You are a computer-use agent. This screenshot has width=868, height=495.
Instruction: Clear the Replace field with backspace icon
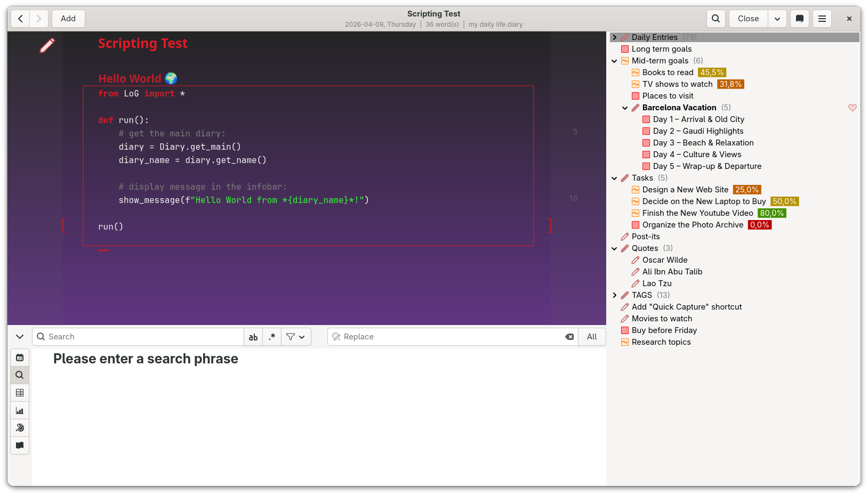pyautogui.click(x=569, y=337)
